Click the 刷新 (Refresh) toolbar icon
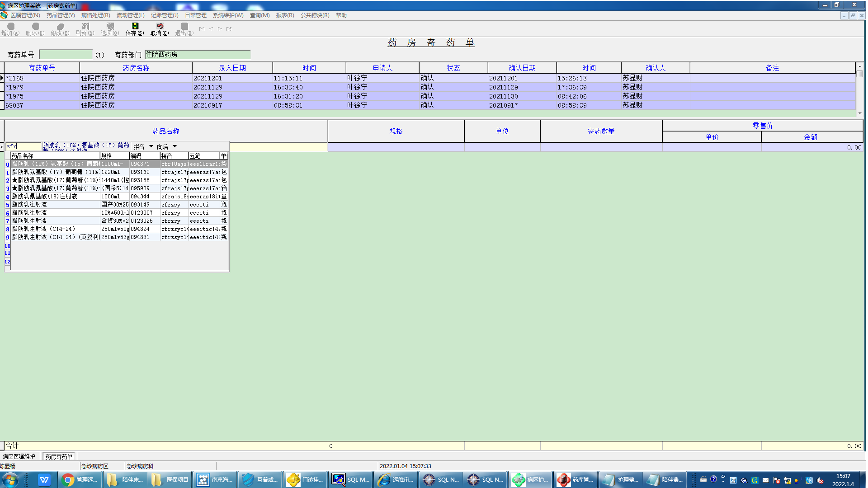The height and width of the screenshot is (488, 868). click(x=85, y=26)
